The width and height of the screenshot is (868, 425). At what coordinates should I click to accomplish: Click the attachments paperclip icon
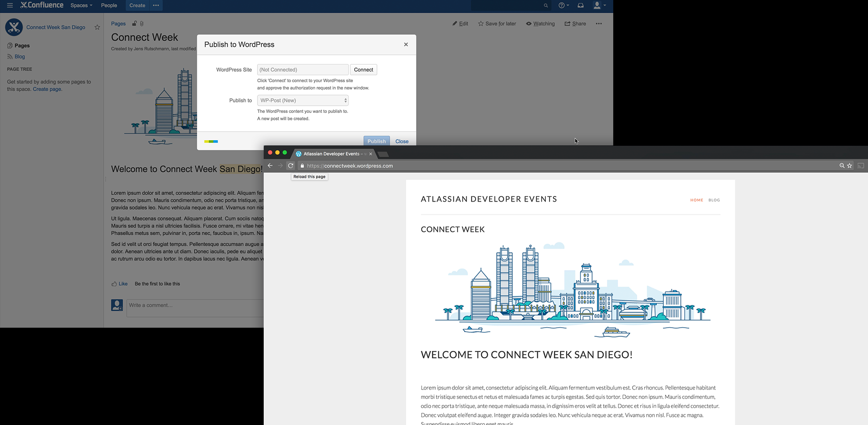point(142,24)
